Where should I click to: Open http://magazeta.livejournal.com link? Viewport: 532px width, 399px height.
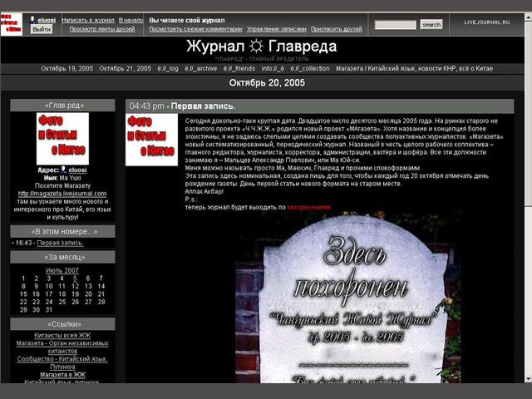point(62,194)
